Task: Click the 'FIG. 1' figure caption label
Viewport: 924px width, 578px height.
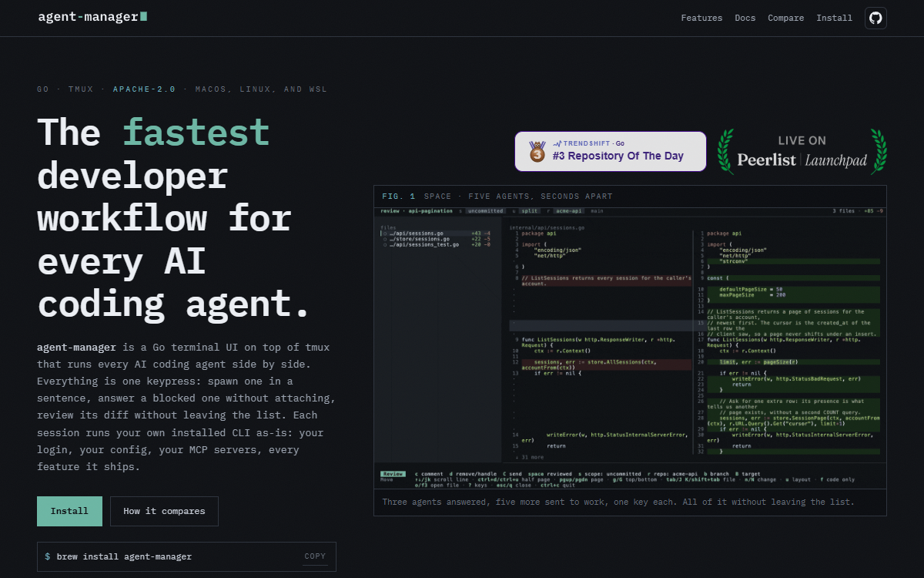Action: (398, 197)
